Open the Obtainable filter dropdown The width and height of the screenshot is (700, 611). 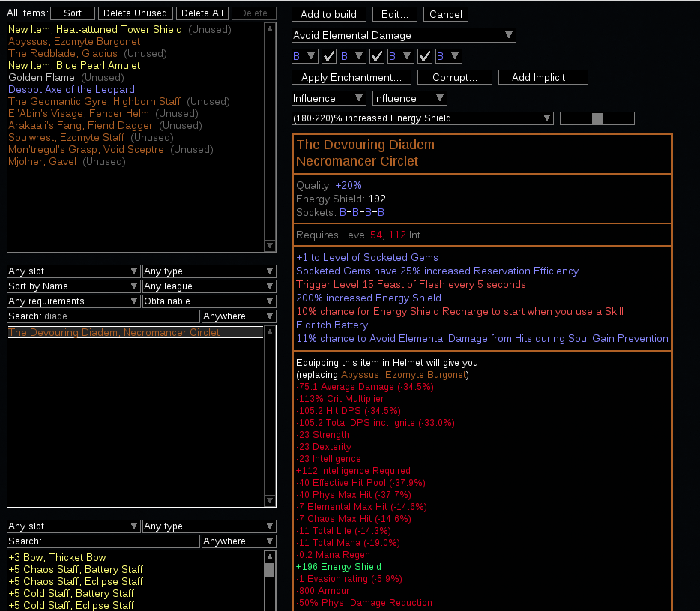[209, 301]
